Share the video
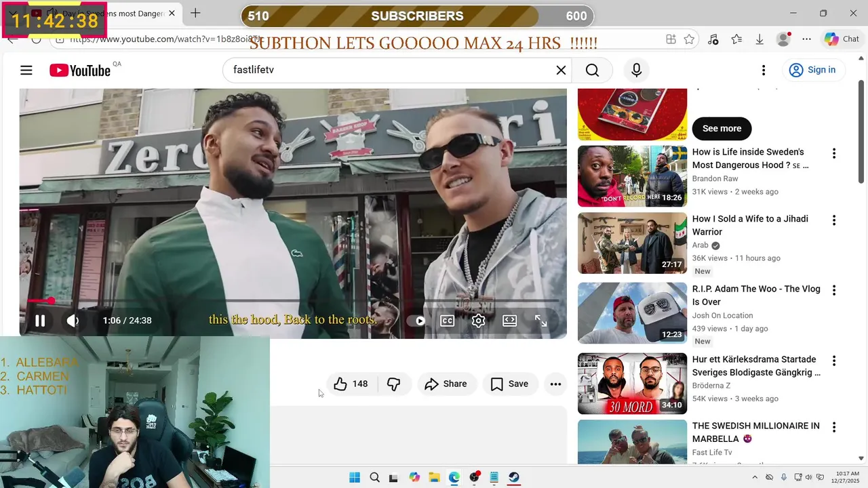868x488 pixels. click(446, 384)
